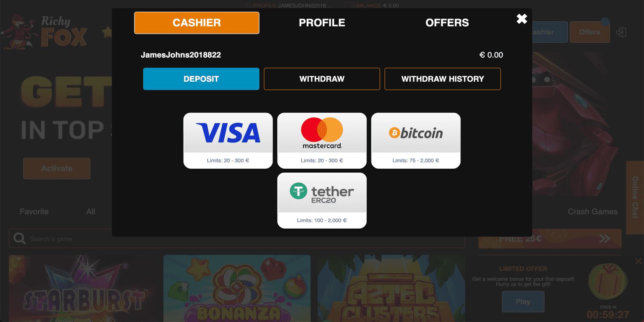Open the Offers tab in dialog

(x=447, y=23)
